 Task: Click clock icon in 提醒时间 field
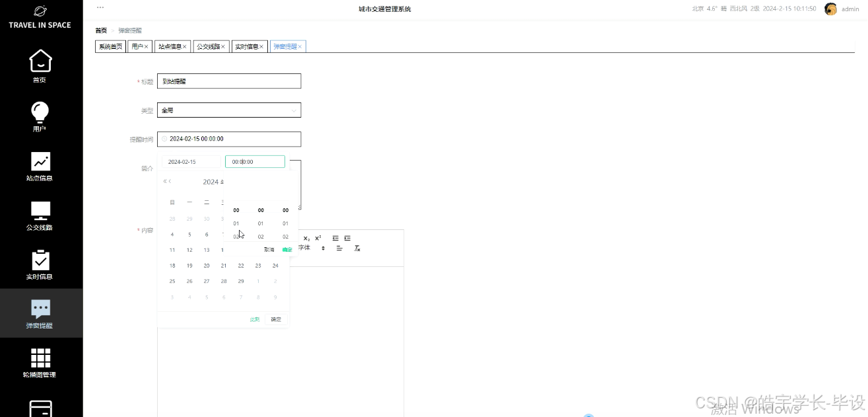coord(164,139)
